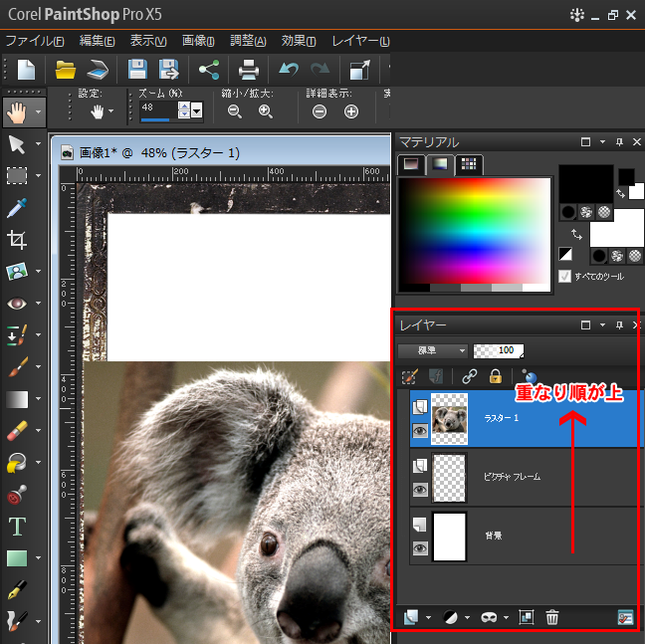Click the Share icon in the toolbar
This screenshot has height=644, width=645.
209,70
